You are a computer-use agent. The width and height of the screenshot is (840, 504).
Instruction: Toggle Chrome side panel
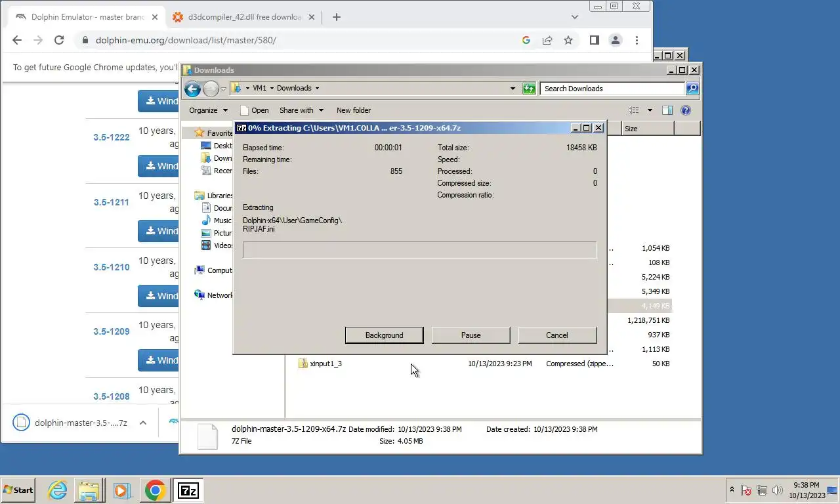pos(594,40)
